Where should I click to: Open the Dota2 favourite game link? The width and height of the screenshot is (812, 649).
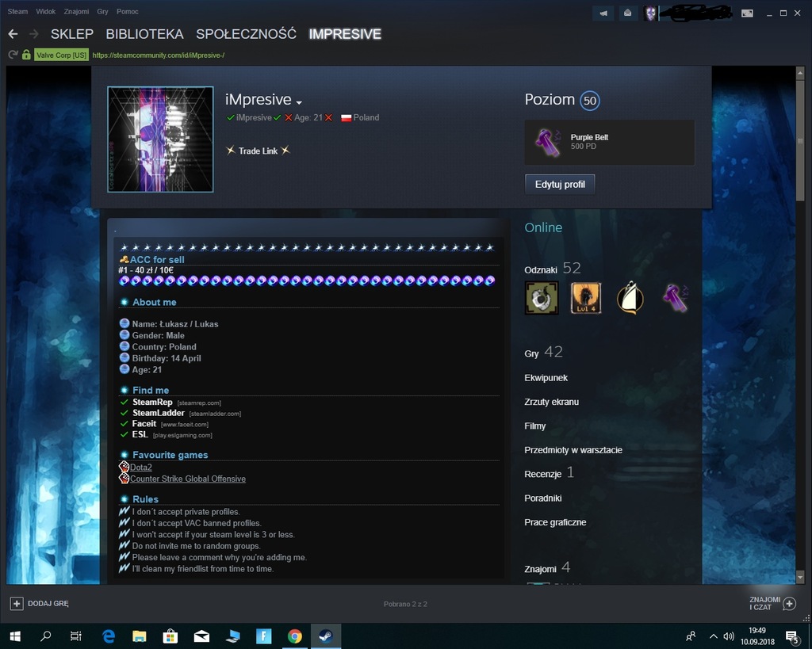[141, 468]
